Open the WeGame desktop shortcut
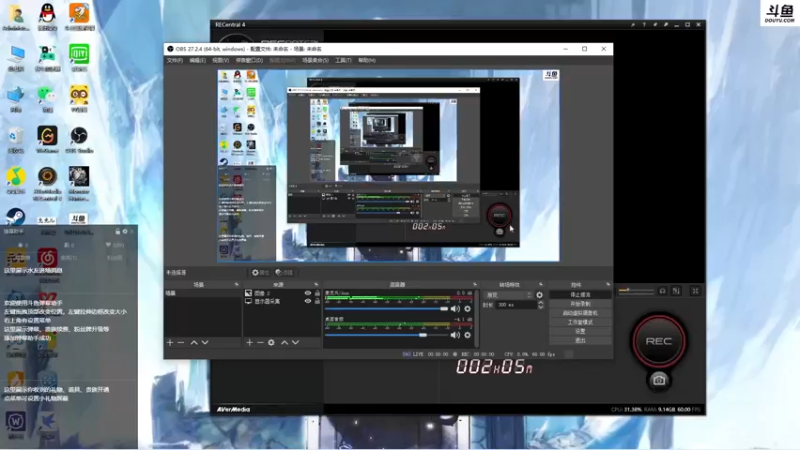 [x=47, y=139]
